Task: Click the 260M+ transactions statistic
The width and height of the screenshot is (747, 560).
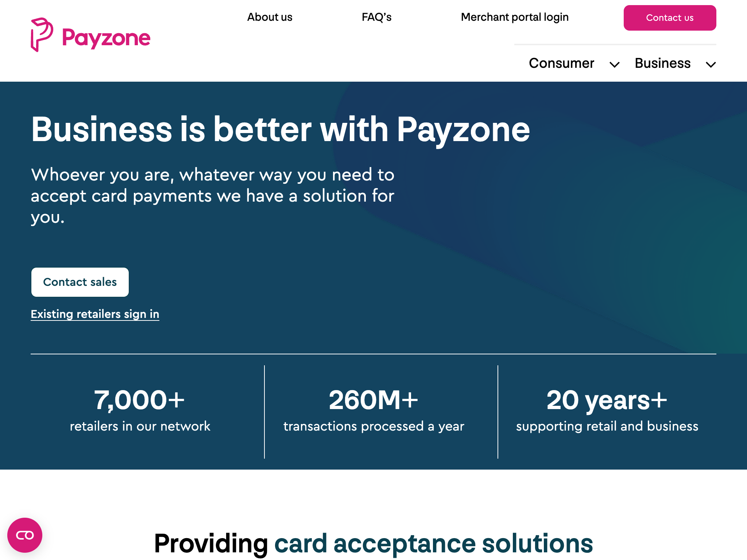Action: (x=373, y=400)
